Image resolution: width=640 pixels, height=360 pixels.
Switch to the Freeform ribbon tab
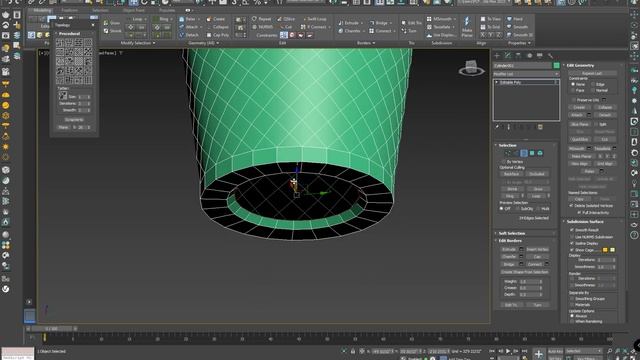(x=69, y=10)
